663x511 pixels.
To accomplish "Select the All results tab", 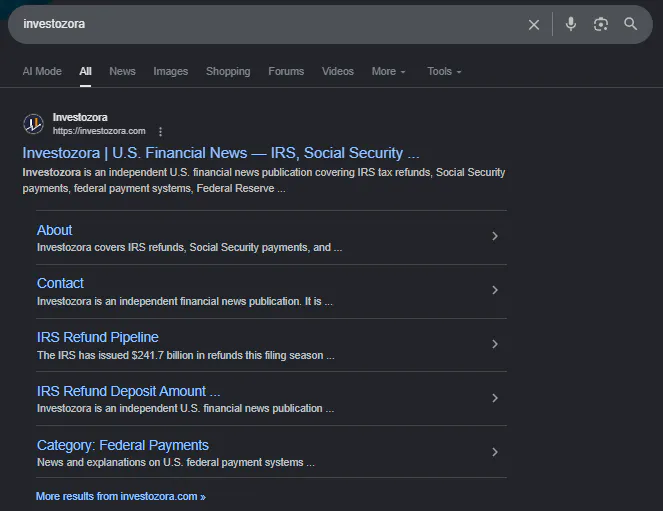I will (x=85, y=71).
